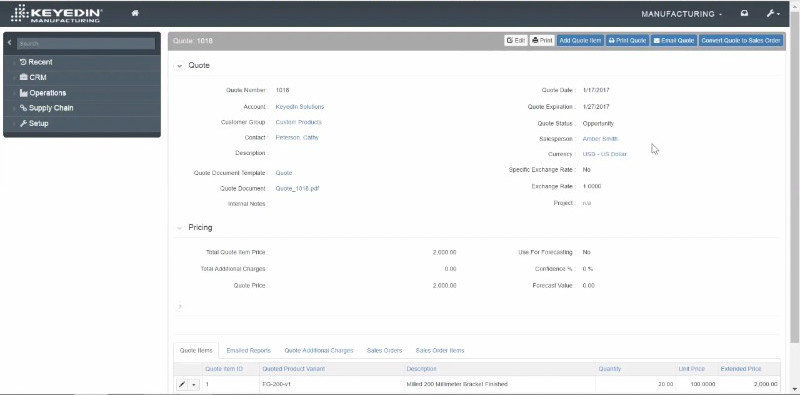Click the home icon in top bar
Image resolution: width=800 pixels, height=395 pixels.
tap(135, 13)
